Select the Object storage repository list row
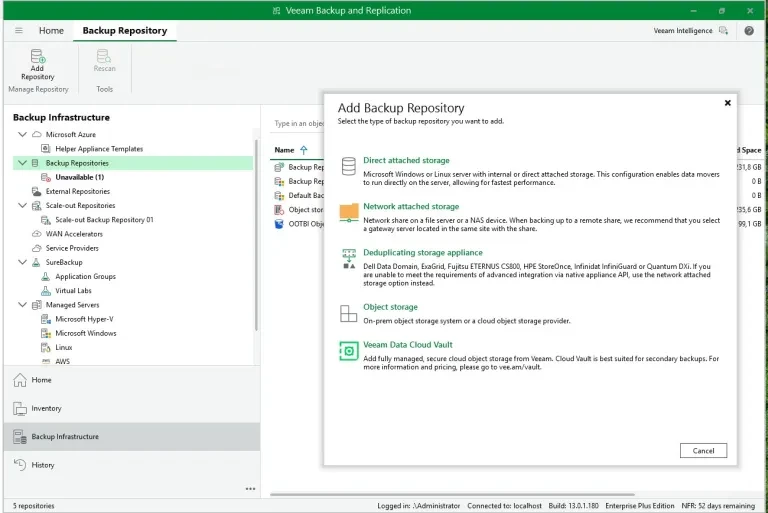 click(x=299, y=209)
